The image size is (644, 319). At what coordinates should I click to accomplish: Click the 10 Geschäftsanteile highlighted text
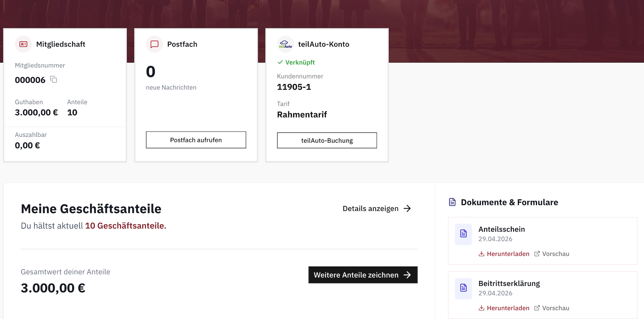point(125,226)
